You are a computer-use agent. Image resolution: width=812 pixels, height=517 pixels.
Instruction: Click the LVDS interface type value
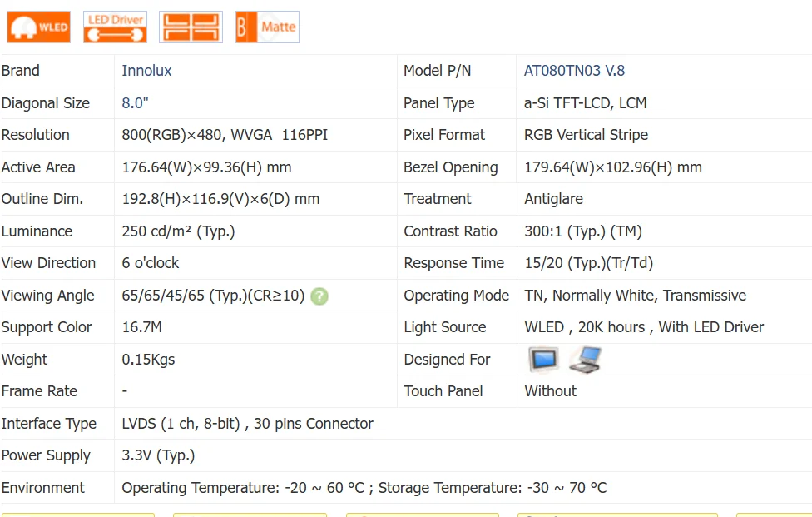tap(247, 424)
